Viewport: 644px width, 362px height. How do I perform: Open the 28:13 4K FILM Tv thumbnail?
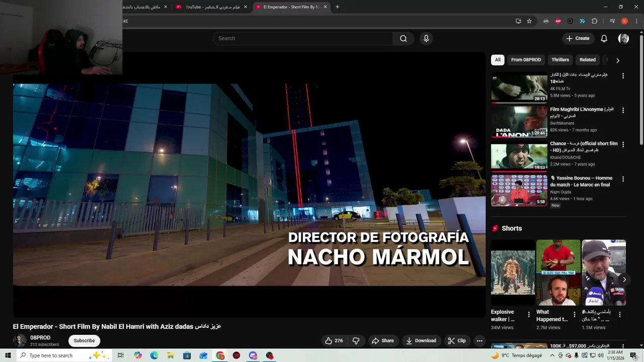pos(519,87)
